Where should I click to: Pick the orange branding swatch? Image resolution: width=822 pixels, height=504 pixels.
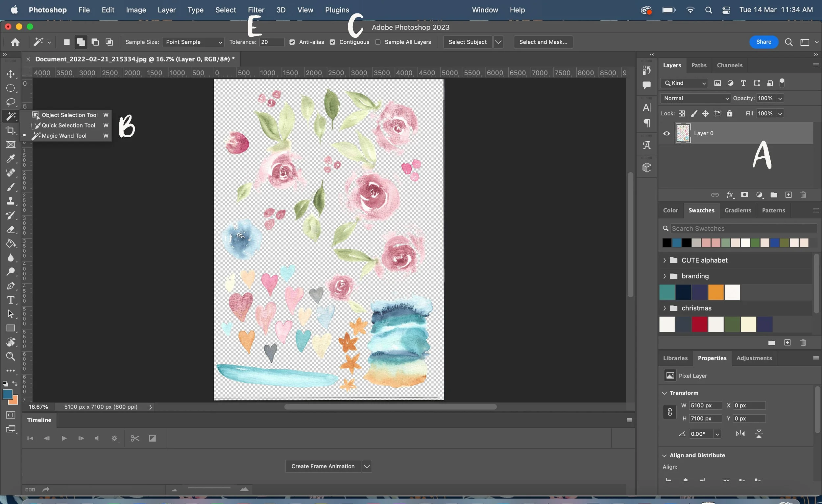tap(715, 292)
